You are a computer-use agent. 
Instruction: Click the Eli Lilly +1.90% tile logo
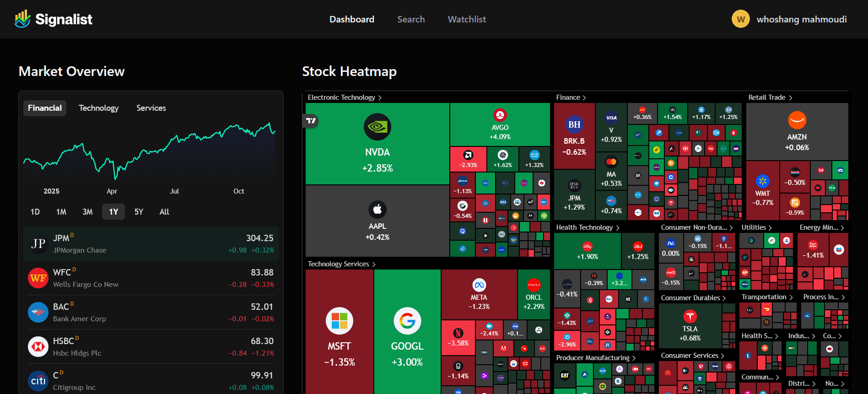588,246
